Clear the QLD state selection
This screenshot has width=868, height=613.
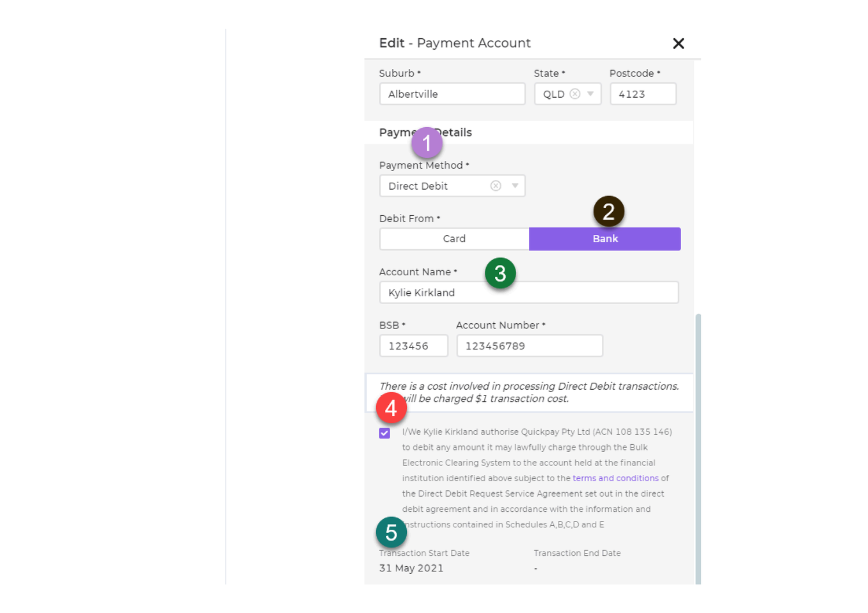(575, 93)
